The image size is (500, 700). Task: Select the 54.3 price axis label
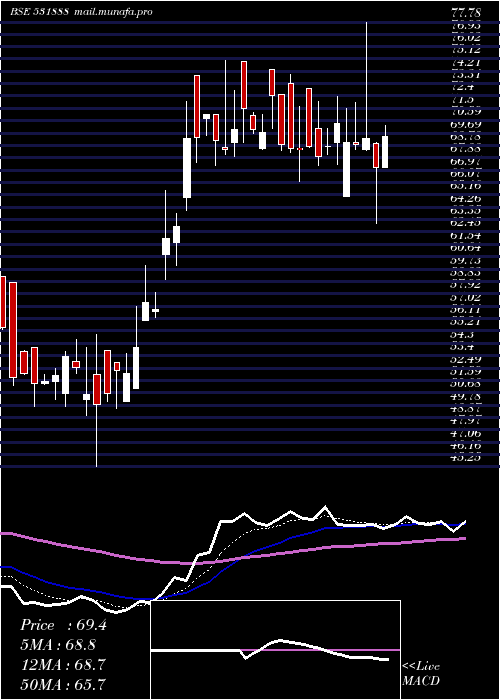[463, 334]
